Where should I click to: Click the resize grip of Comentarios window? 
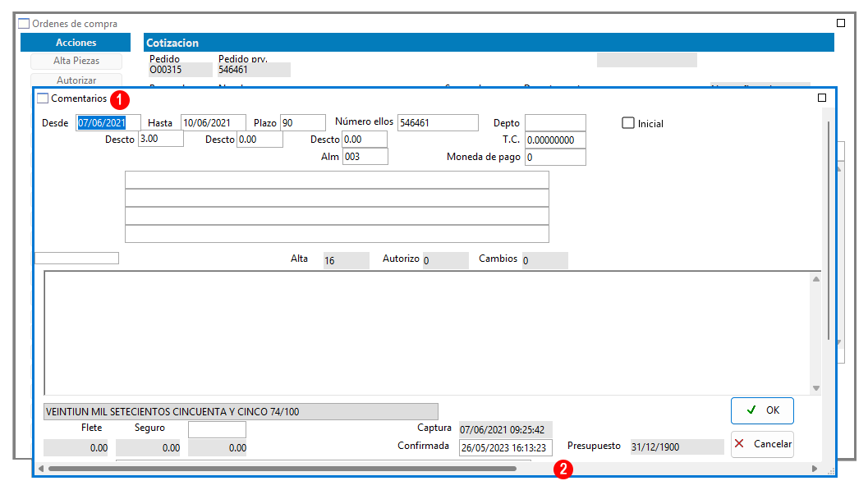tap(830, 470)
